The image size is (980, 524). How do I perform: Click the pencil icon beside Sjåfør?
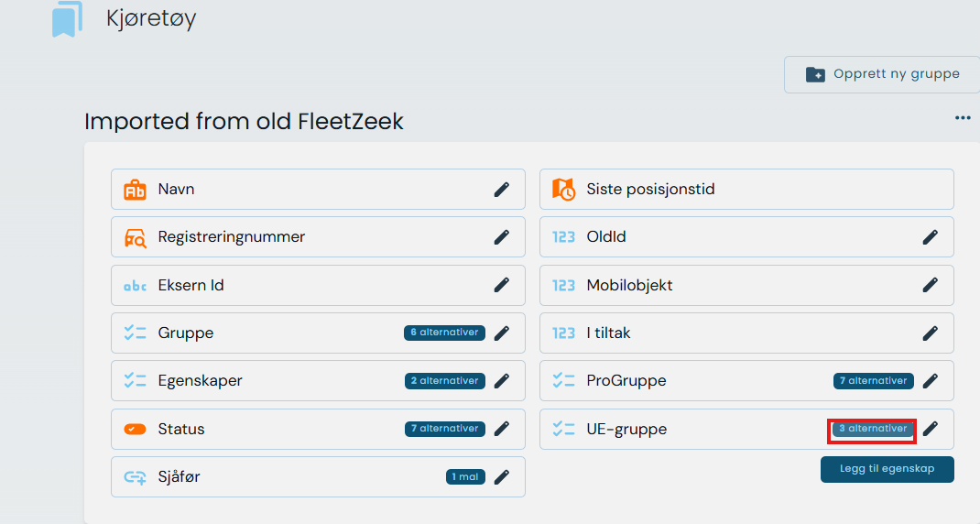click(x=502, y=476)
